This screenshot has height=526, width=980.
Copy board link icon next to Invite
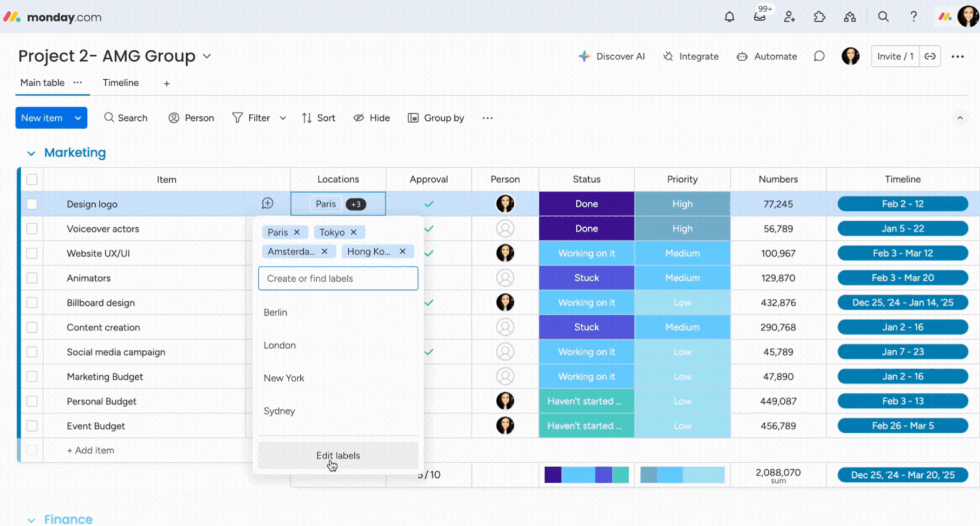pos(930,56)
